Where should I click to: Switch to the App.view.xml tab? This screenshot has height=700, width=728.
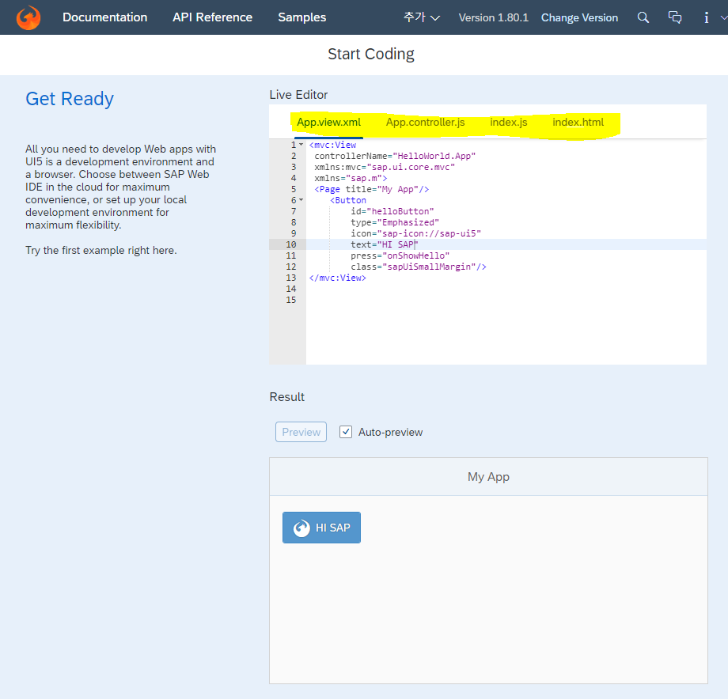[x=328, y=122]
